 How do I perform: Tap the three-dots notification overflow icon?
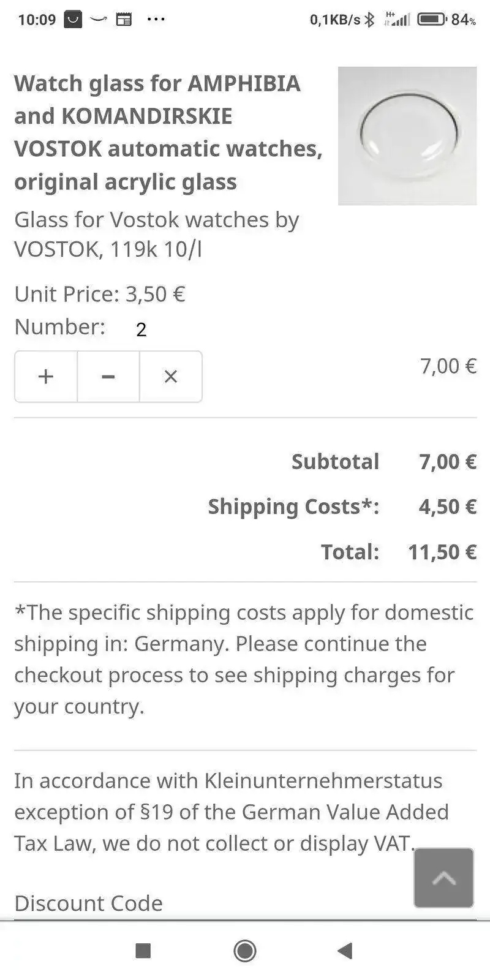click(156, 20)
